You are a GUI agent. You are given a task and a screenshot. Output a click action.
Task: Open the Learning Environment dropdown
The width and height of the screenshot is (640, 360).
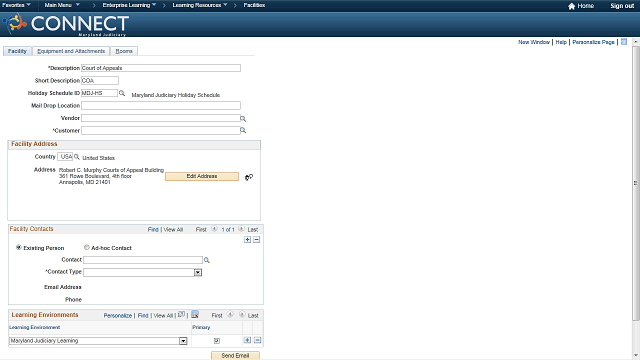click(x=183, y=341)
